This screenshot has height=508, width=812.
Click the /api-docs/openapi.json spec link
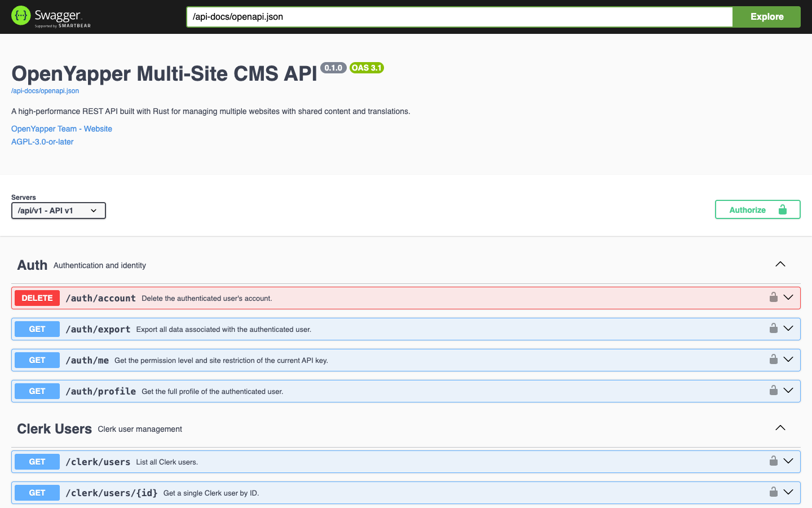45,90
